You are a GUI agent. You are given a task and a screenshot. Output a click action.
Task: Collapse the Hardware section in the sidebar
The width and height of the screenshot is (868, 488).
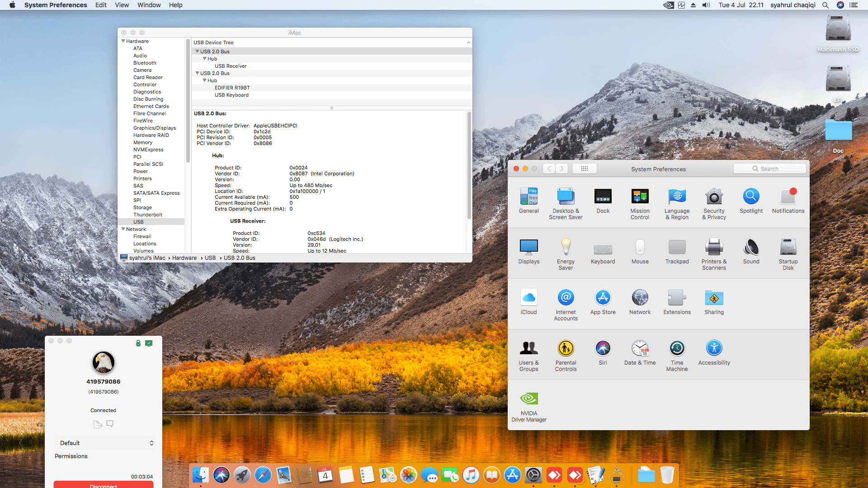click(123, 41)
